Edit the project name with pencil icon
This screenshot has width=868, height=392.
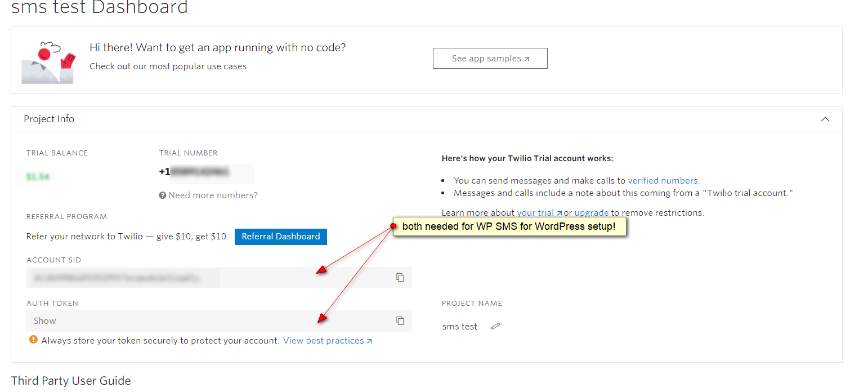pyautogui.click(x=495, y=326)
